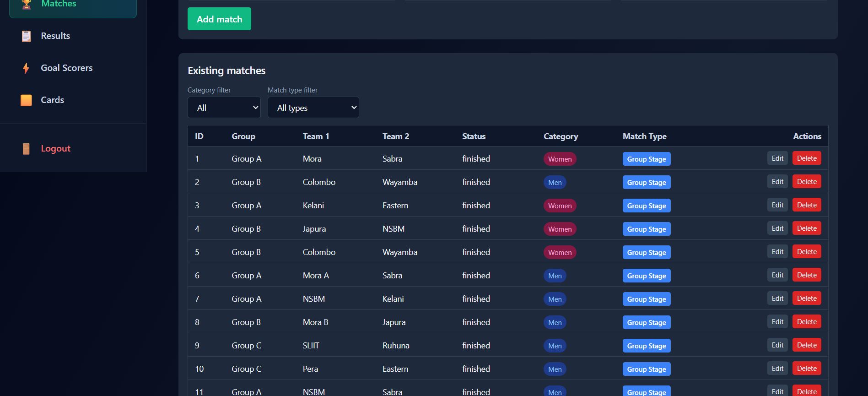
Task: Click the lightning bolt icon for Goal Scorers
Action: coord(26,68)
